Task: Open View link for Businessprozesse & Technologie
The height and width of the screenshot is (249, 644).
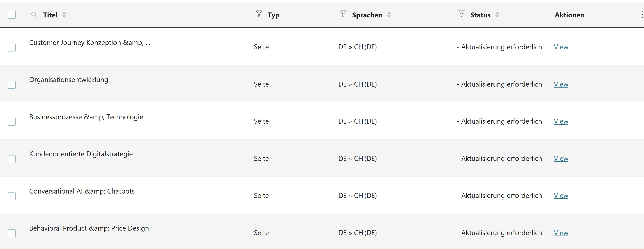Action: pyautogui.click(x=561, y=121)
